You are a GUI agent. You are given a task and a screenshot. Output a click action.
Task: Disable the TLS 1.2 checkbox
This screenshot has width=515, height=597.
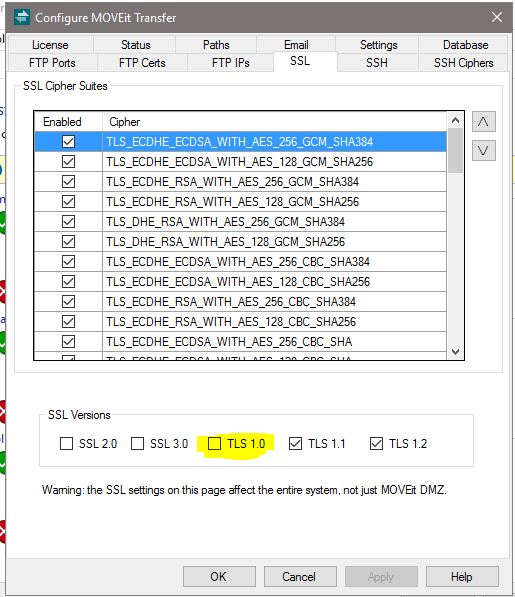pyautogui.click(x=376, y=444)
